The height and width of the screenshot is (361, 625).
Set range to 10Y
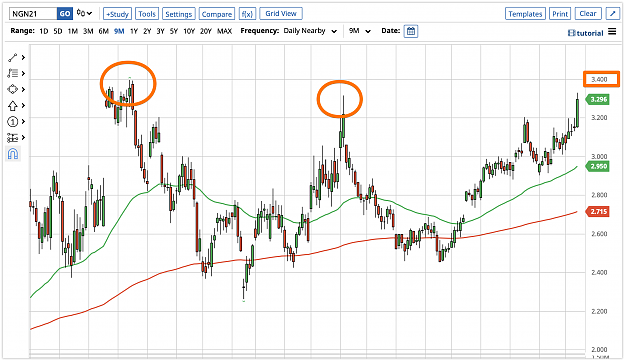tap(189, 31)
